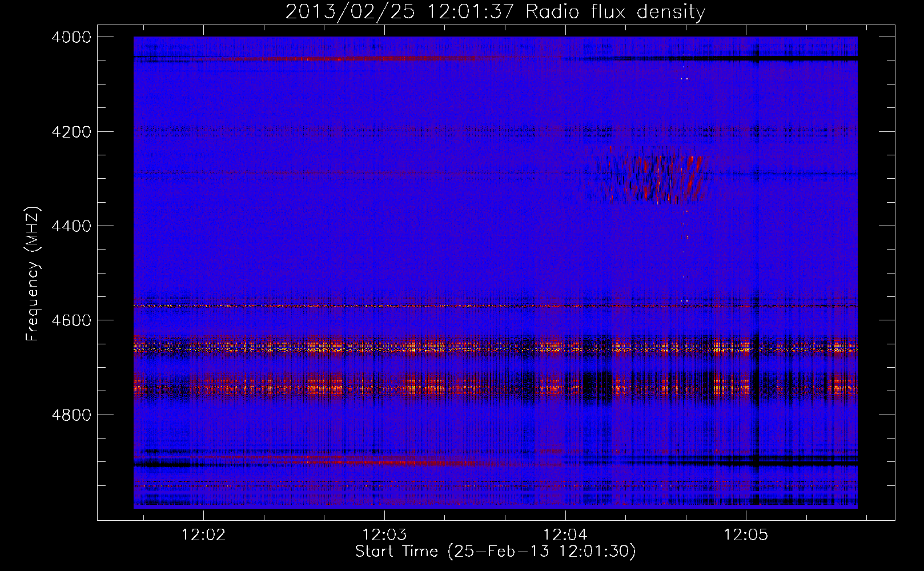
Task: Click the 'Frequency (MHZ)' axis title
Action: click(x=33, y=274)
